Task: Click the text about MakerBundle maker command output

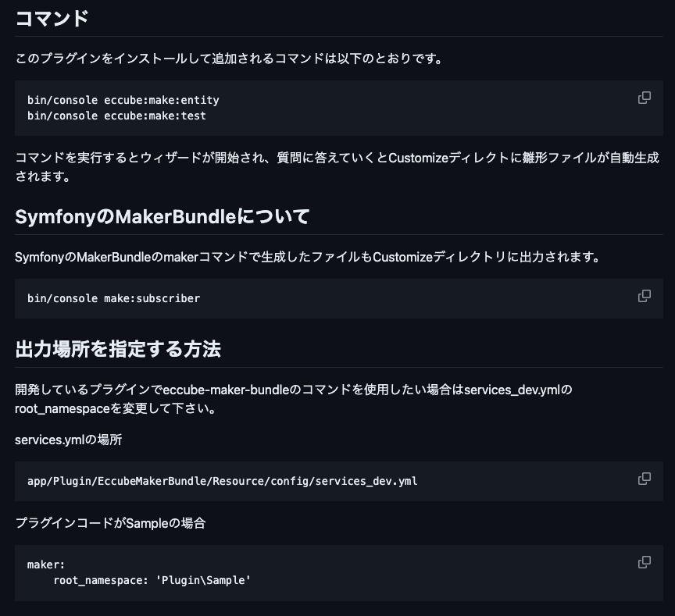Action: coord(308,257)
